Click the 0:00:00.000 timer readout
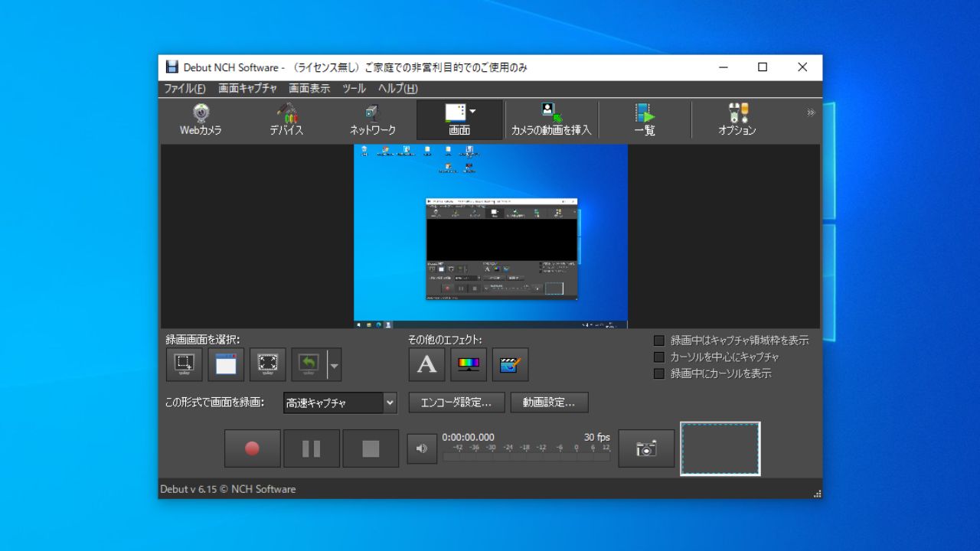 point(469,438)
